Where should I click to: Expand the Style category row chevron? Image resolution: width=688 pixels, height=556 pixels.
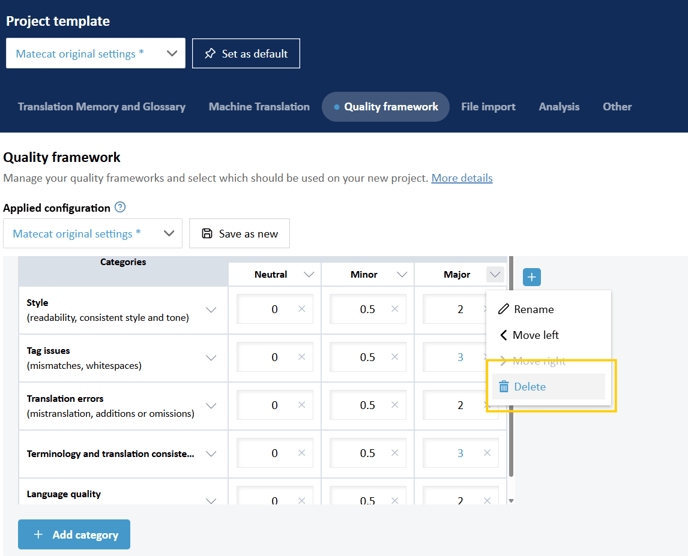211,310
